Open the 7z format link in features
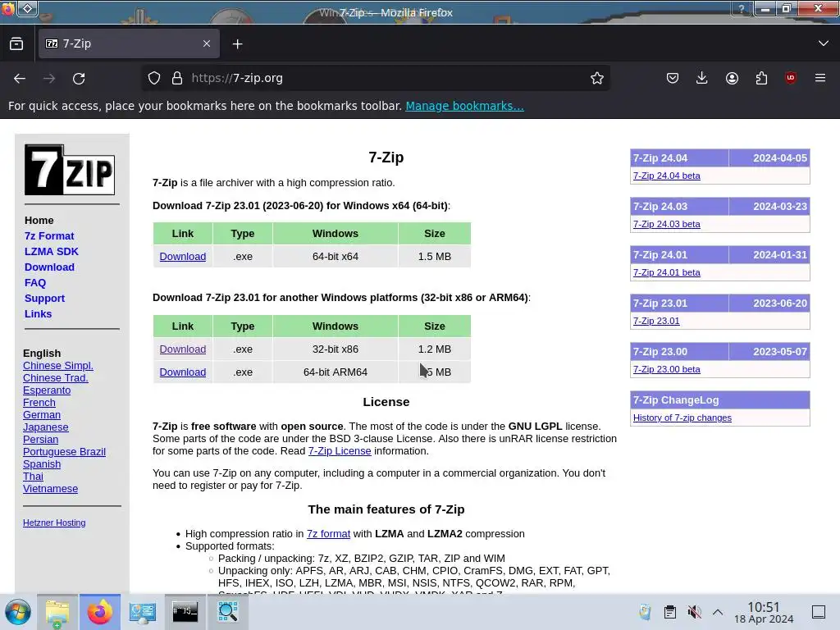The height and width of the screenshot is (630, 840). pos(328,533)
